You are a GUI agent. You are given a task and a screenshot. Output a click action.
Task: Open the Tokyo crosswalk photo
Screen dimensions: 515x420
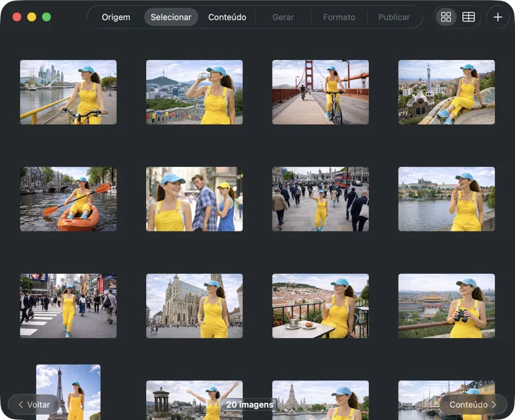point(68,305)
